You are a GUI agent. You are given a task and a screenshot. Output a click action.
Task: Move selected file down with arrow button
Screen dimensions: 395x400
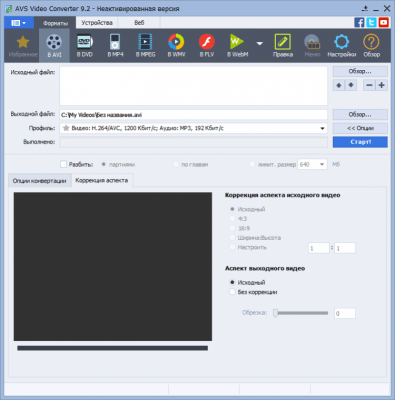click(351, 85)
